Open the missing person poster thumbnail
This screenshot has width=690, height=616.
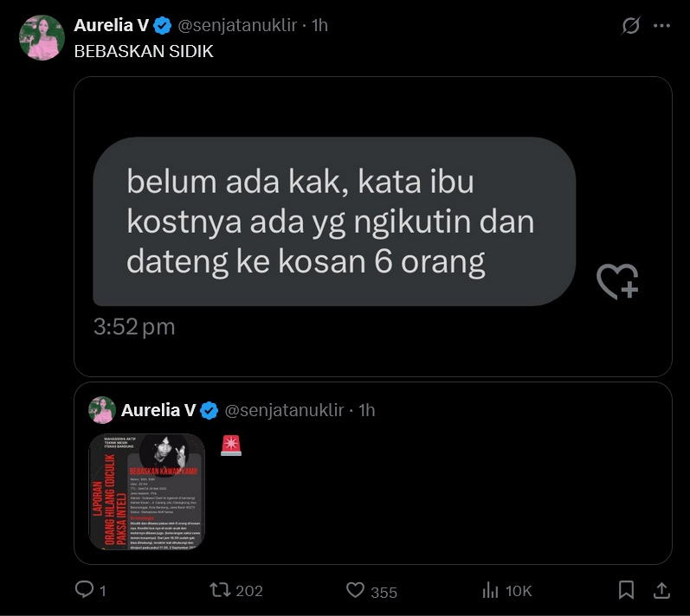[147, 491]
